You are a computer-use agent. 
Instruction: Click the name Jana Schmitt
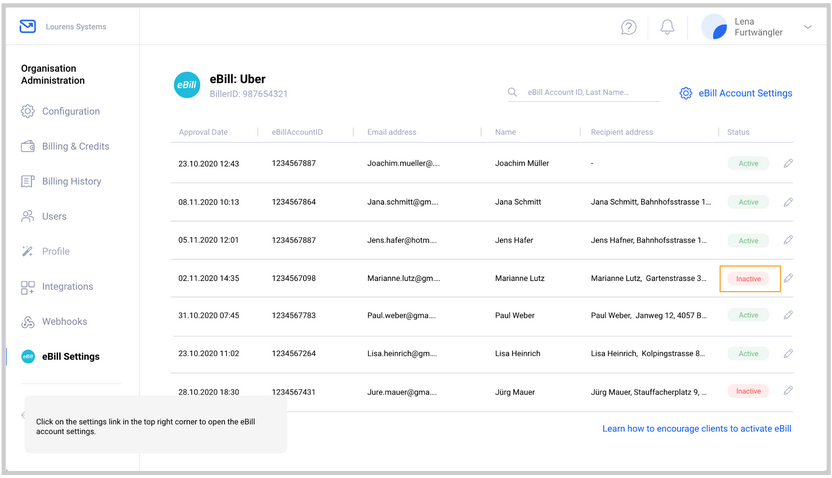[x=518, y=202]
